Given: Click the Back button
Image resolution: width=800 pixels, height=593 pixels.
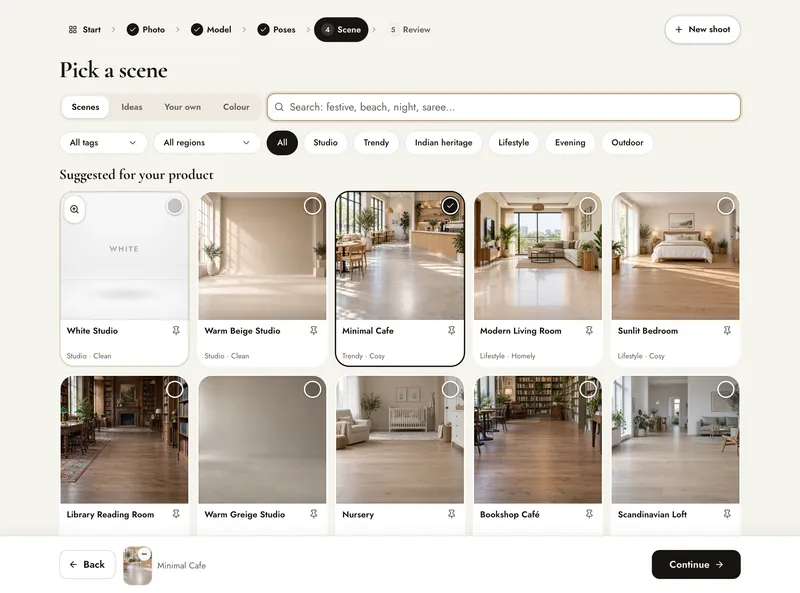Looking at the screenshot, I should tap(87, 564).
